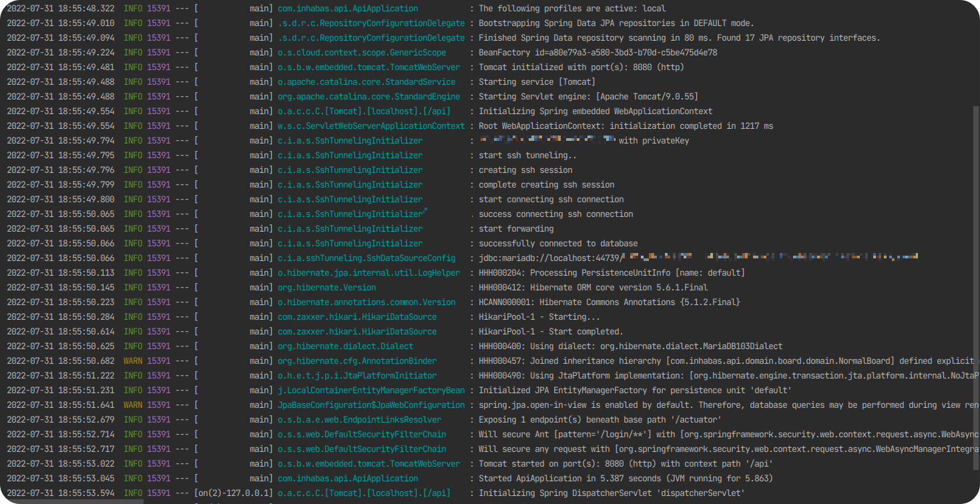This screenshot has width=980, height=504.
Task: Select logger o.hibernate.annotations.common.Version
Action: pos(366,302)
